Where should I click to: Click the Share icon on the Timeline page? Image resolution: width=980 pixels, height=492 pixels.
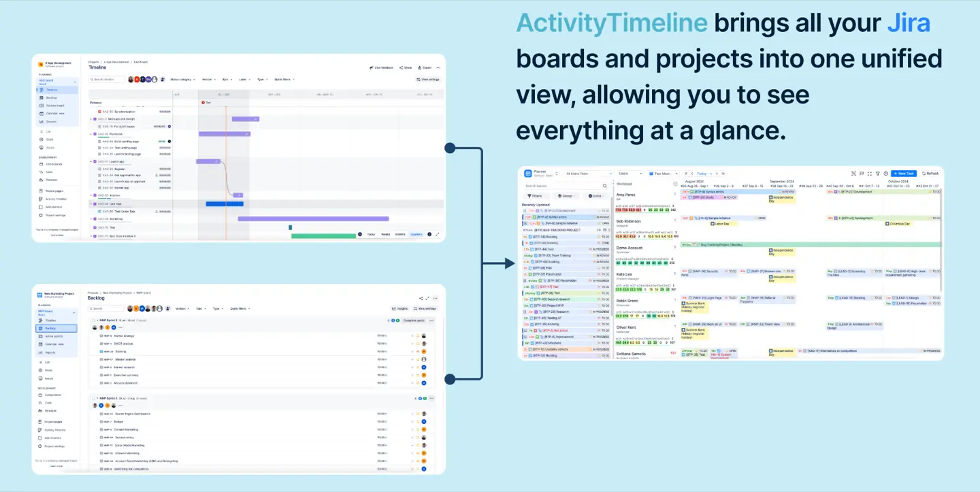[x=401, y=67]
